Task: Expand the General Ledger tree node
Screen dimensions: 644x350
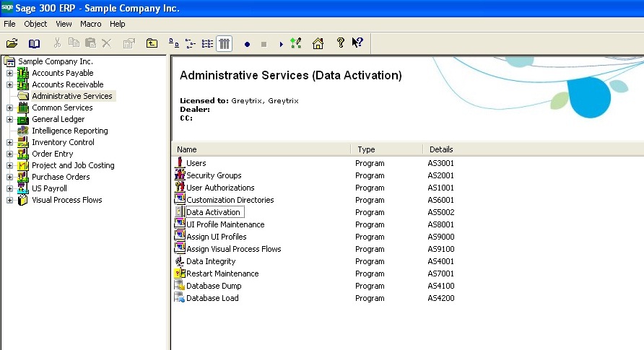Action: (9, 119)
